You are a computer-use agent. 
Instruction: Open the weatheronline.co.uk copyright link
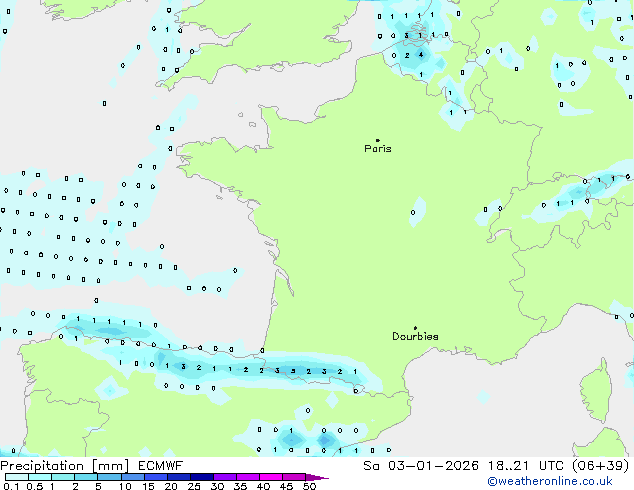coord(550,481)
